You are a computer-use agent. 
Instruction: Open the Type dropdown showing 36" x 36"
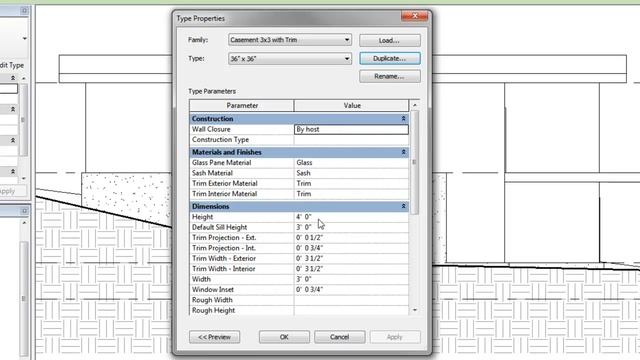[290, 59]
